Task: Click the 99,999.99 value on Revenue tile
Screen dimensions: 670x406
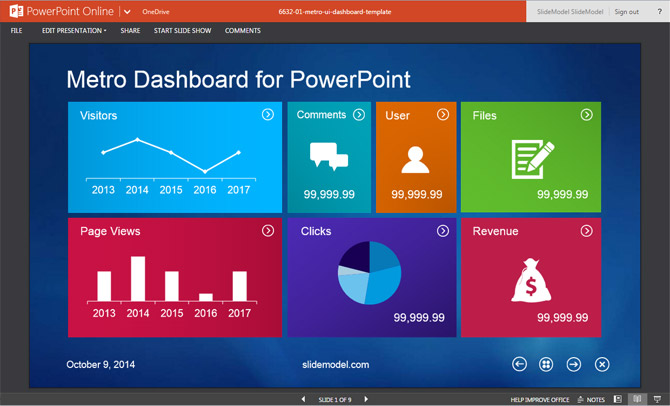Action: coord(562,318)
